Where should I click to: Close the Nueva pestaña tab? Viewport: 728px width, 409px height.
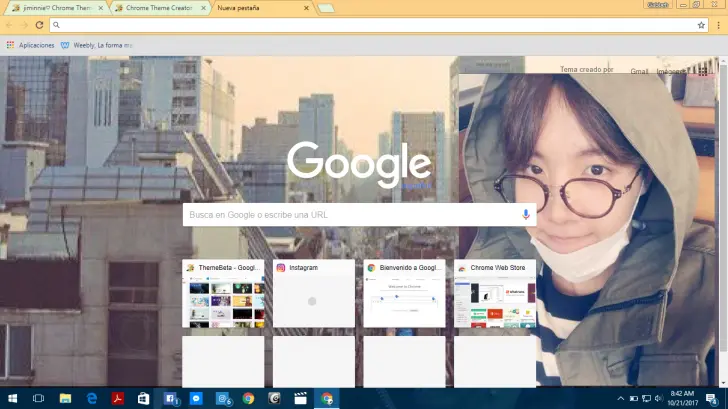coord(305,8)
